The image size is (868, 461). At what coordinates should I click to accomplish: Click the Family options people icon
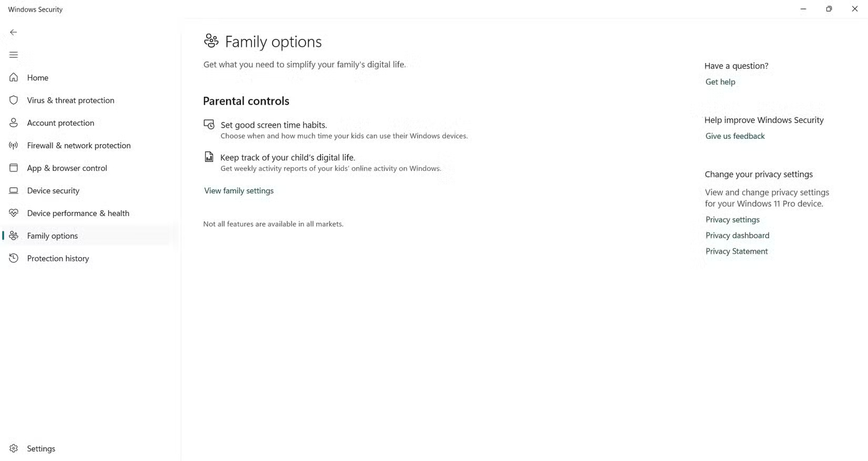click(x=13, y=235)
